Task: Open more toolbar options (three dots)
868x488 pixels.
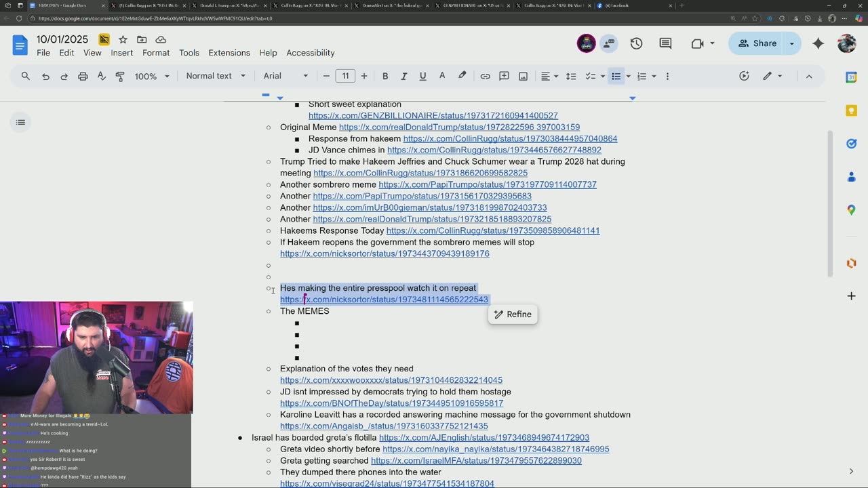Action: [667, 76]
